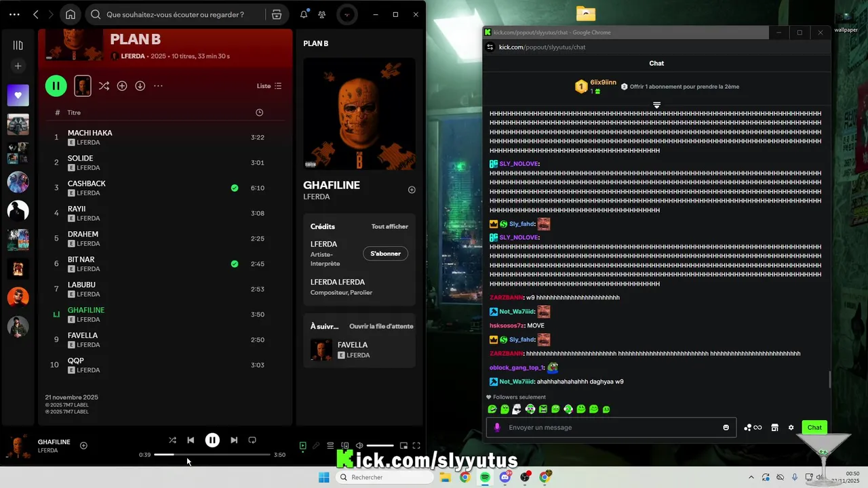
Task: Open the play queue icon
Action: point(330,445)
